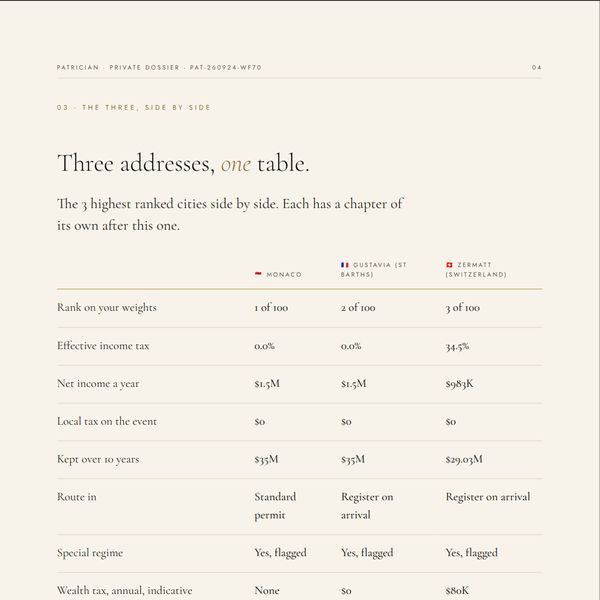Click the French flag beside Gustavia

345,265
